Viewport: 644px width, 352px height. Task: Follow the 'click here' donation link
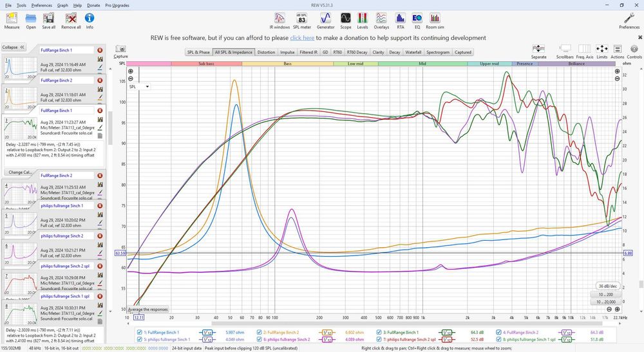(x=302, y=38)
